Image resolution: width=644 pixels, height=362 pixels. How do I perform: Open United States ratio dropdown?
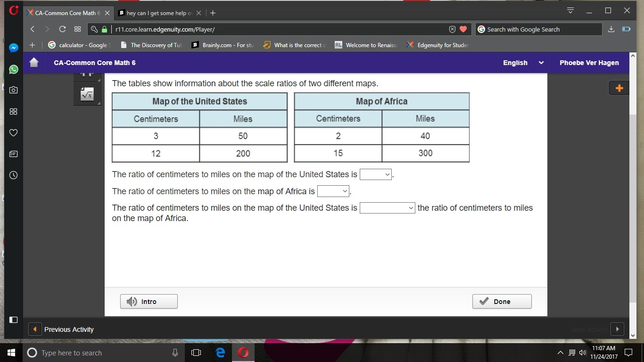(376, 174)
